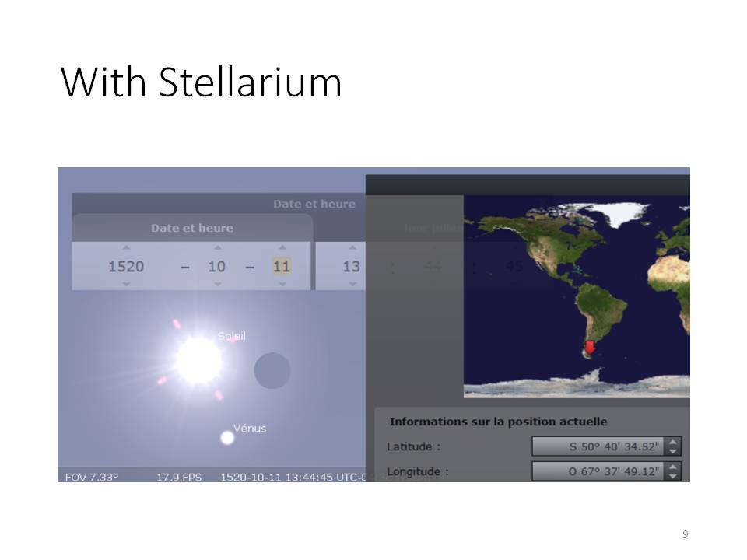Click the red location marker on the map

click(590, 348)
